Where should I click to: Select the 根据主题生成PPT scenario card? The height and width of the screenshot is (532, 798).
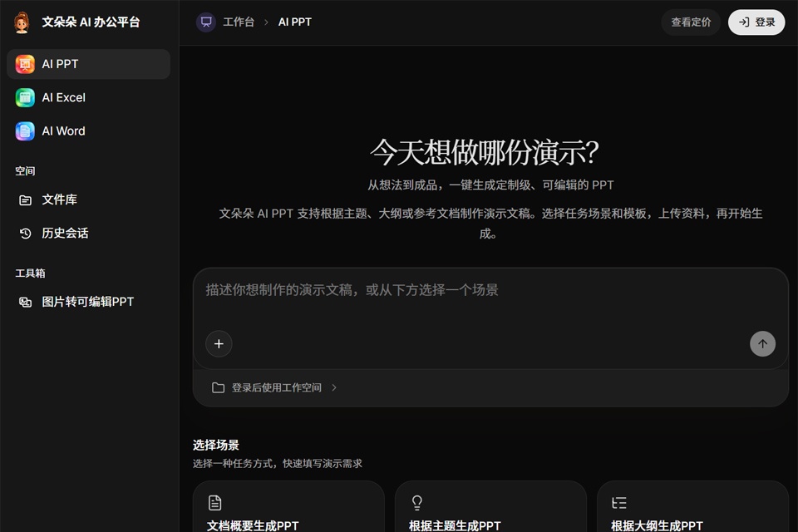click(x=490, y=506)
